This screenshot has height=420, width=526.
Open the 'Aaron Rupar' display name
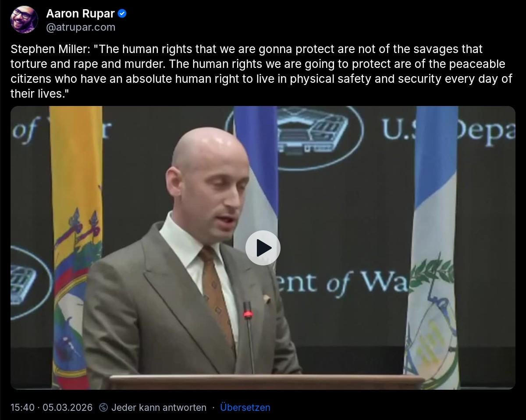pos(80,14)
